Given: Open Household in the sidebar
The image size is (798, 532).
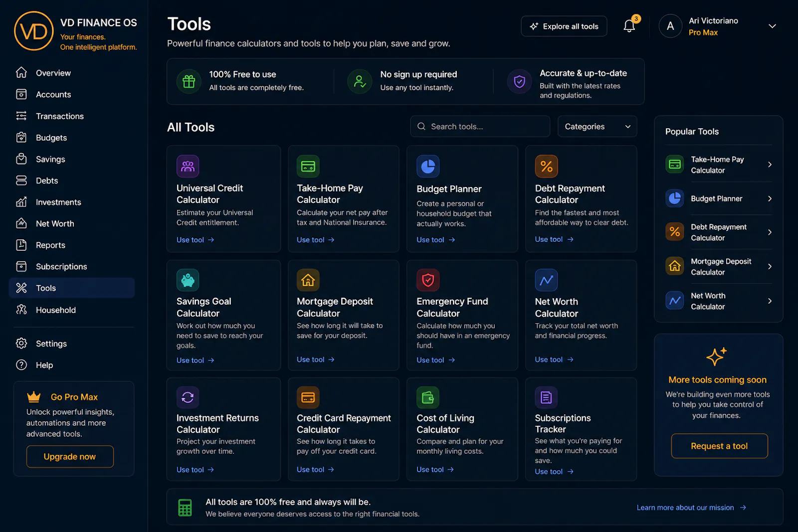Looking at the screenshot, I should 72,310.
